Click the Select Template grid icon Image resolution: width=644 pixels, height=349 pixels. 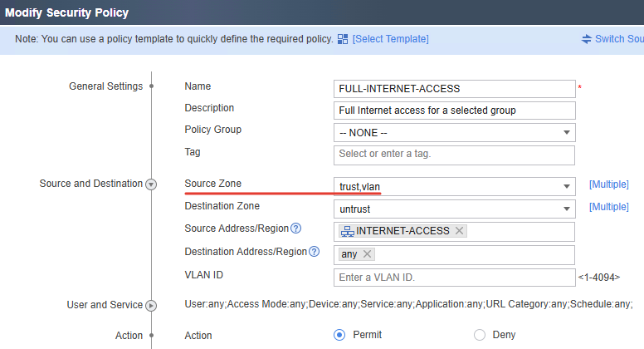pyautogui.click(x=343, y=39)
